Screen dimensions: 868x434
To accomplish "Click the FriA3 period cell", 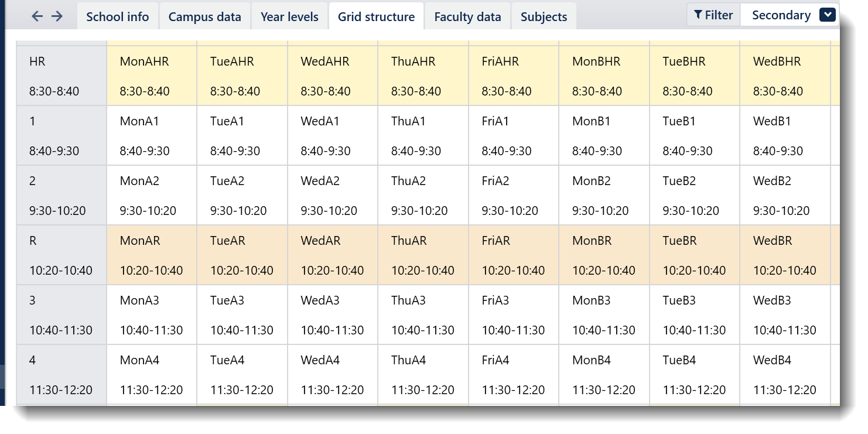I will [x=514, y=315].
